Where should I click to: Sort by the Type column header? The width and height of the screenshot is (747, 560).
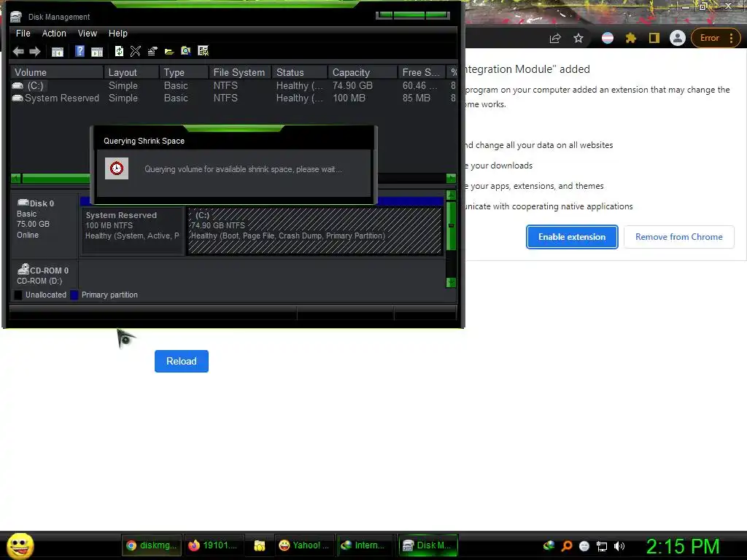(x=184, y=72)
